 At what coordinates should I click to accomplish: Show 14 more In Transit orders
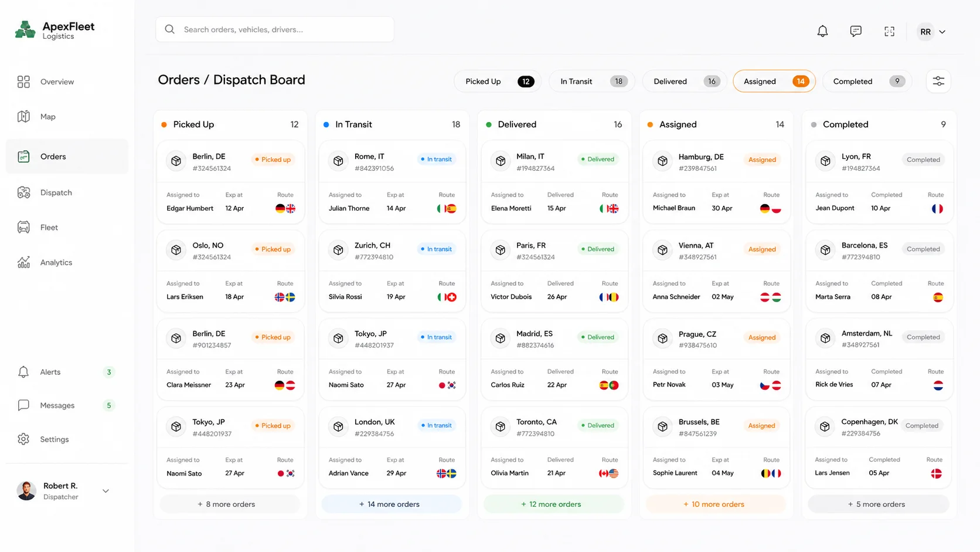click(x=392, y=504)
